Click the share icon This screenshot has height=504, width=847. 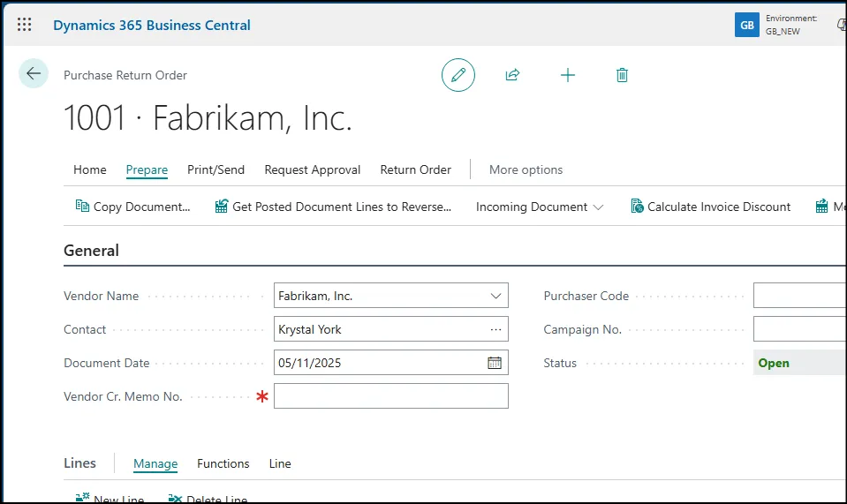[512, 75]
